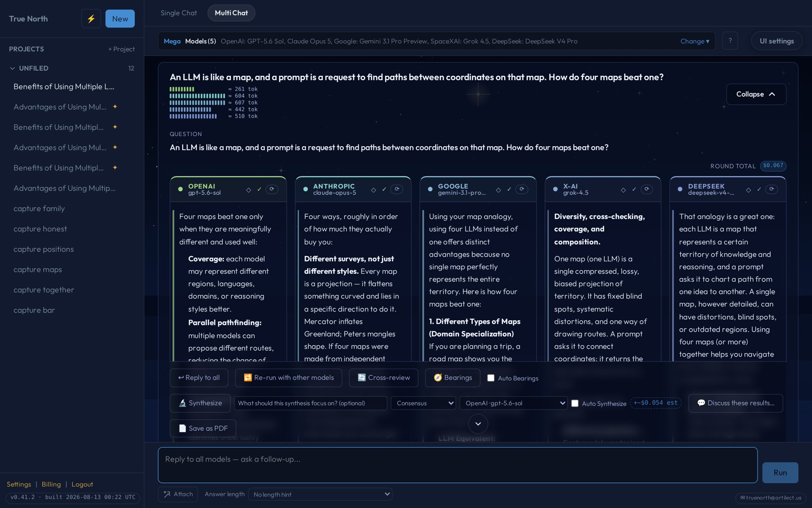The image size is (812, 508).
Task: Click the diamond icon on the OpenAI card
Action: (x=249, y=190)
